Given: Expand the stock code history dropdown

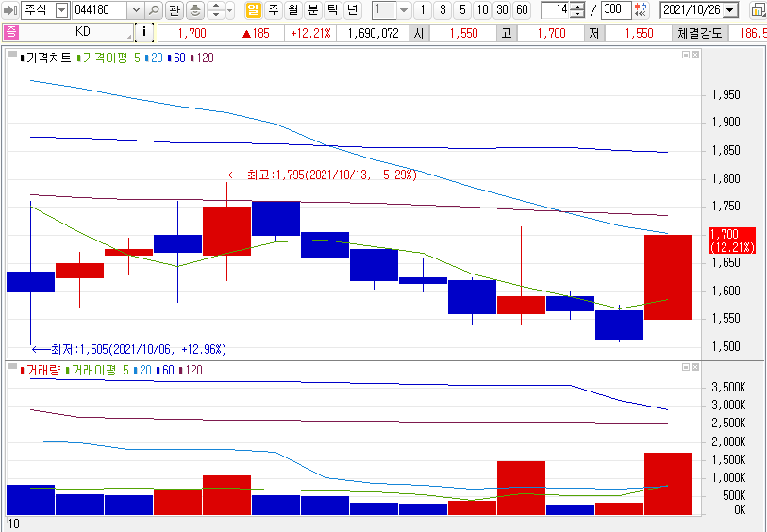Looking at the screenshot, I should pyautogui.click(x=136, y=9).
